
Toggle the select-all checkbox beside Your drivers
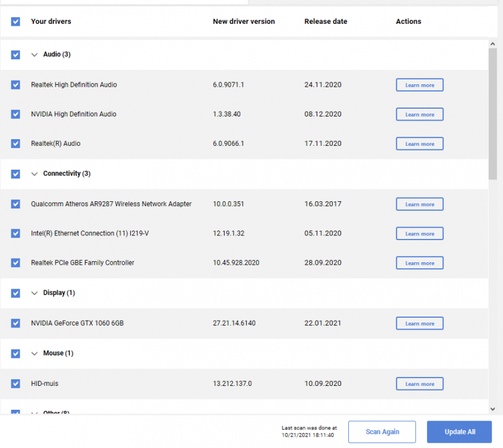point(16,22)
